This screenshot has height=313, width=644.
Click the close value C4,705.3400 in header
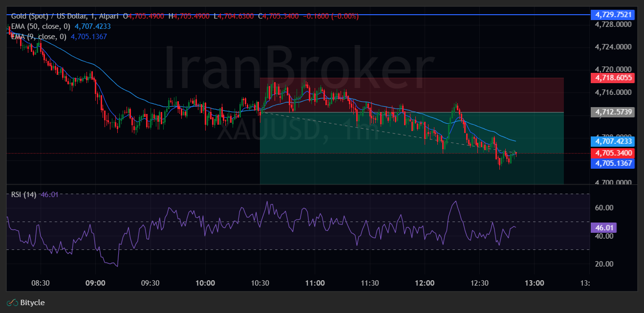coord(279,16)
